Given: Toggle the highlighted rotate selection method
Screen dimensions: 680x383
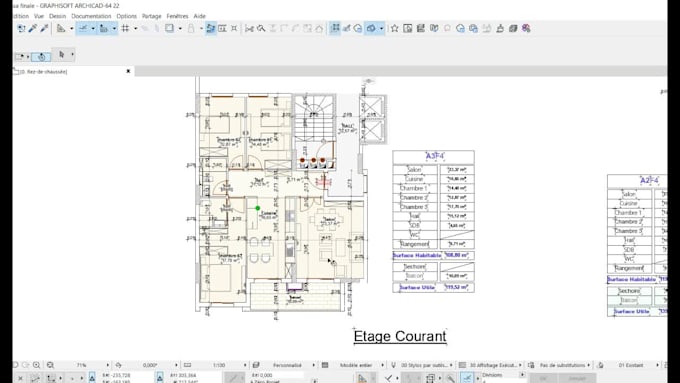Looking at the screenshot, I should point(42,56).
